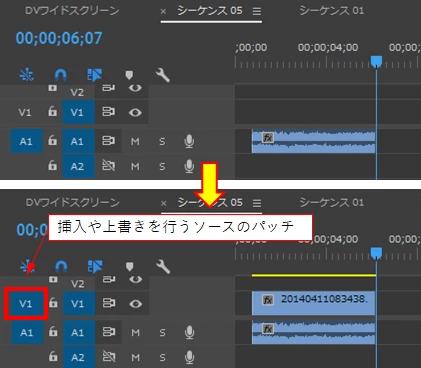The height and width of the screenshot is (368, 421).
Task: Close シーケンス 05 tab in lower timeline
Action: [x=163, y=203]
